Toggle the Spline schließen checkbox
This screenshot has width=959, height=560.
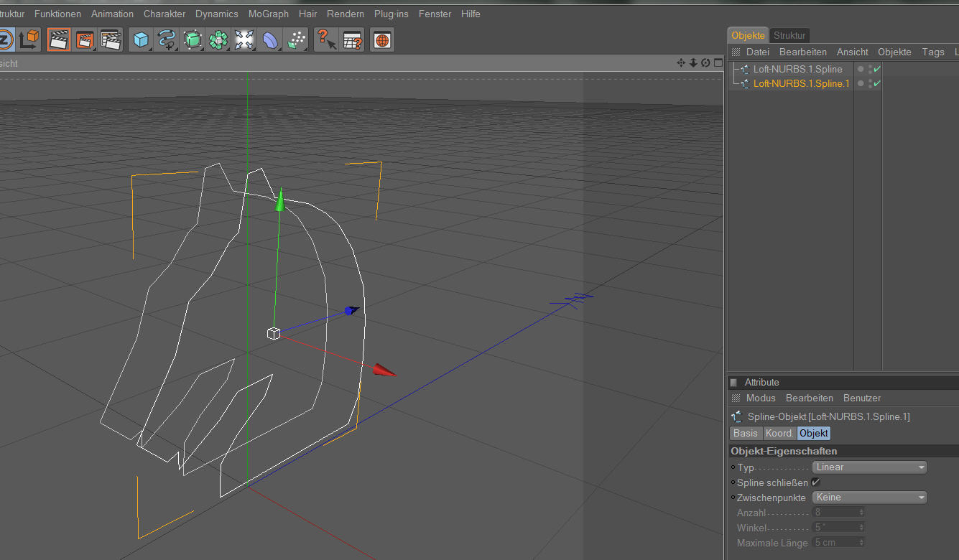point(815,482)
